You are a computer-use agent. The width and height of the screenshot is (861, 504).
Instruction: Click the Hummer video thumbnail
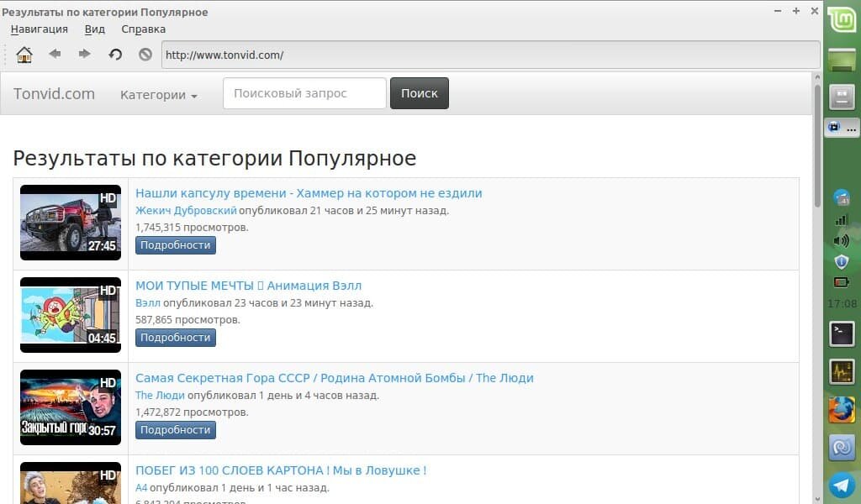[70, 222]
